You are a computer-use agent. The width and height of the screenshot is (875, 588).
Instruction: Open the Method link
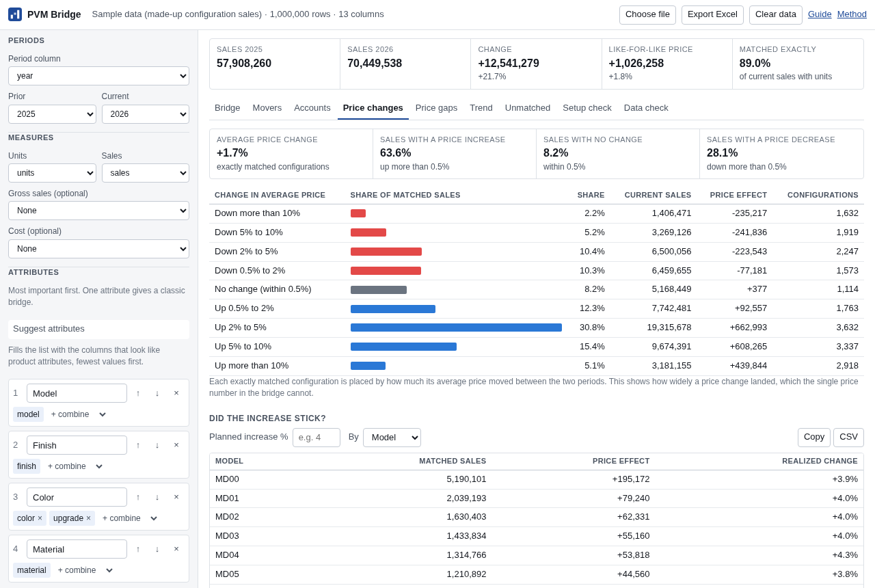[x=852, y=14]
